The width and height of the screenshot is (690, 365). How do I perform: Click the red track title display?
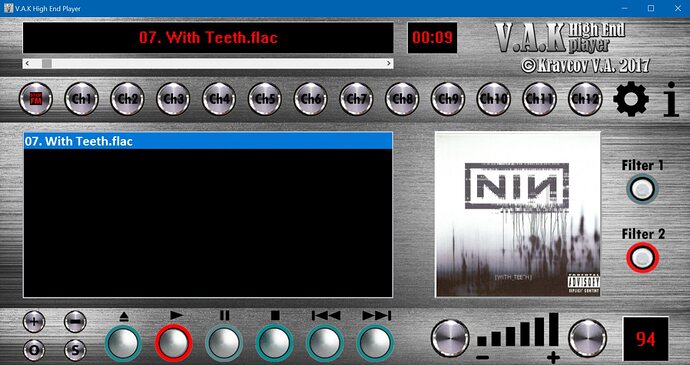208,37
